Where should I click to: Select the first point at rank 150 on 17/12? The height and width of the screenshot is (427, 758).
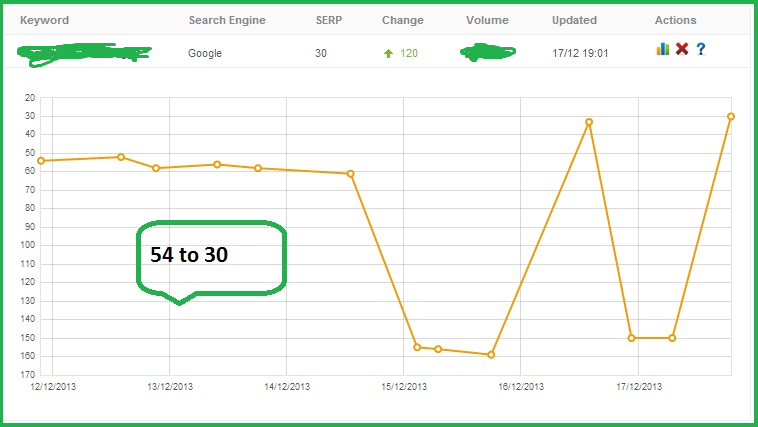631,338
